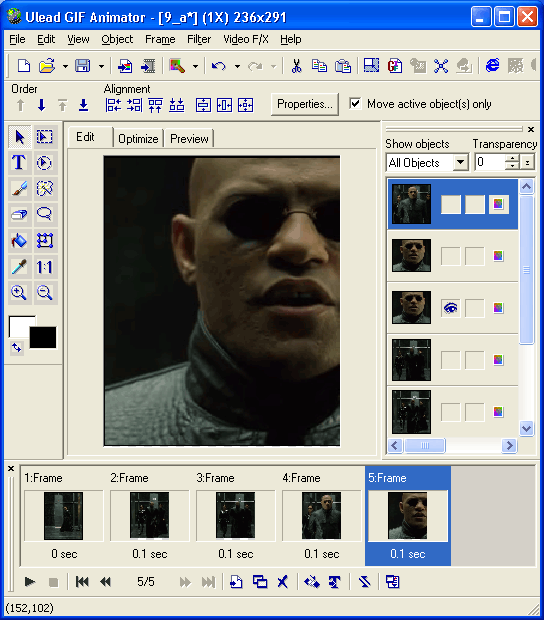Select the rectangle selection tool
This screenshot has width=544, height=620.
point(45,137)
